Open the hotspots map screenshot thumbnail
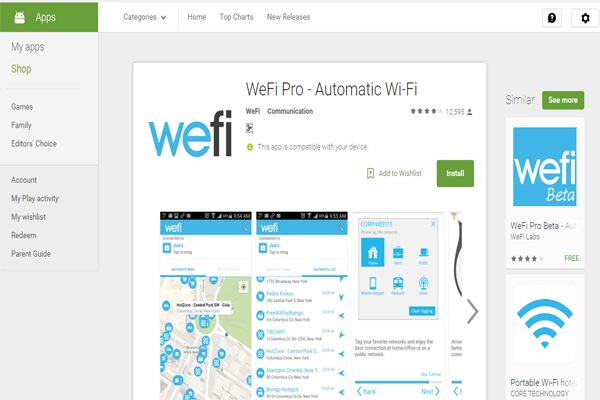 pos(206,305)
